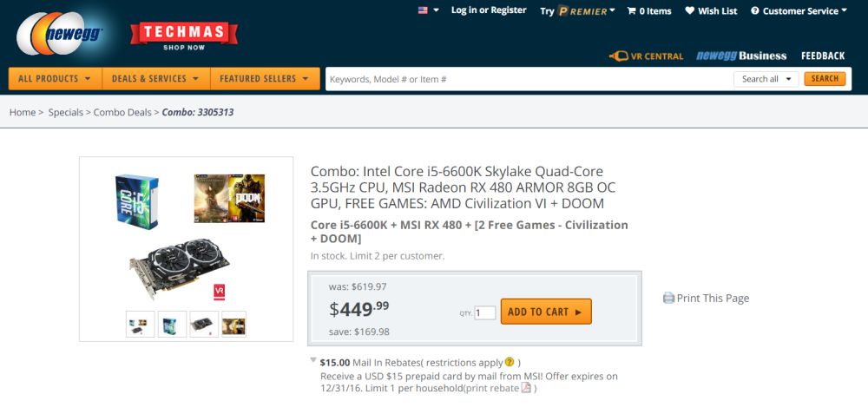This screenshot has width=868, height=414.
Task: Select the graphics card thumbnail image
Action: click(204, 325)
